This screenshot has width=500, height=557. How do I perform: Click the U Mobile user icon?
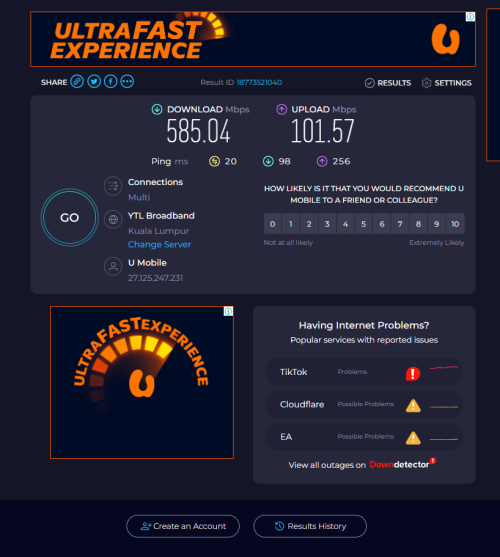click(x=113, y=266)
